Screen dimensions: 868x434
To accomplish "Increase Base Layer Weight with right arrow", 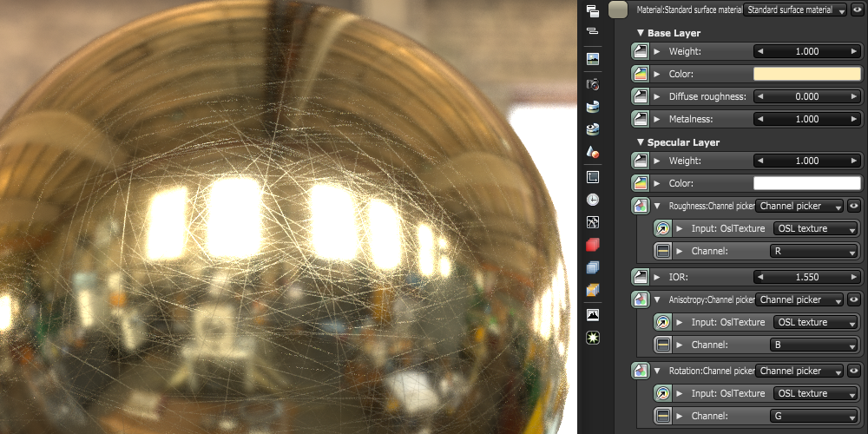I will 852,51.
